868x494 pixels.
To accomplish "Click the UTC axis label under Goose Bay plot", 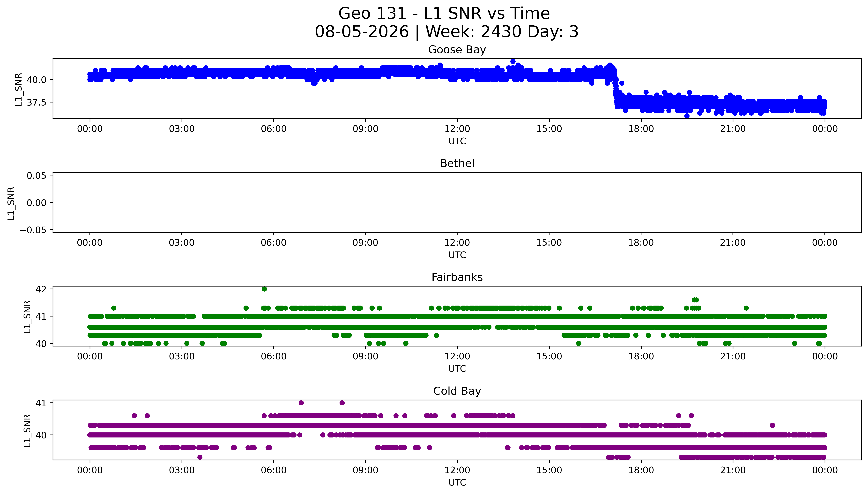I will pyautogui.click(x=457, y=141).
